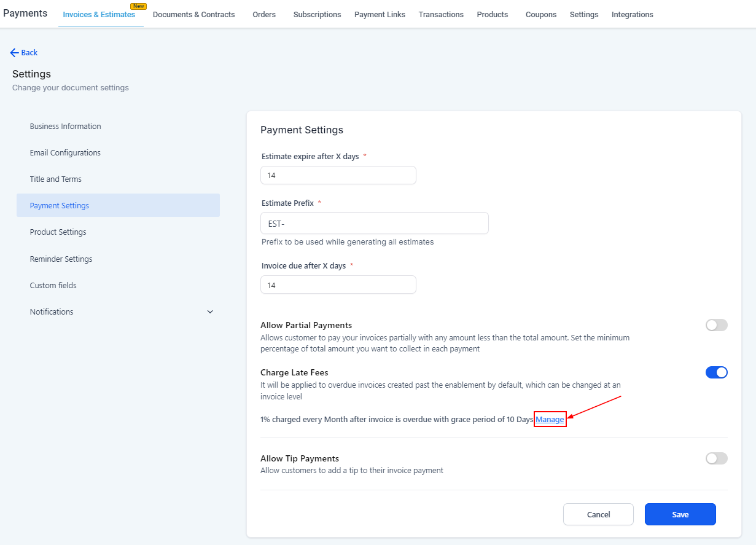Click the Manage late fees link
The height and width of the screenshot is (545, 756).
550,420
